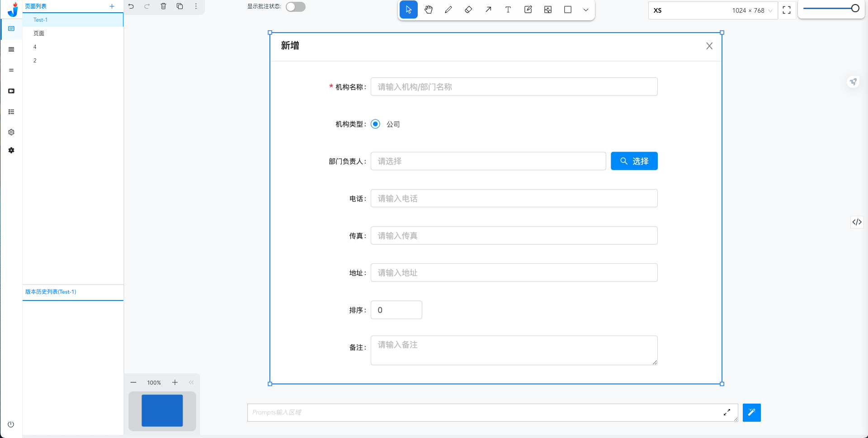Select the 公司 radio button

point(375,124)
